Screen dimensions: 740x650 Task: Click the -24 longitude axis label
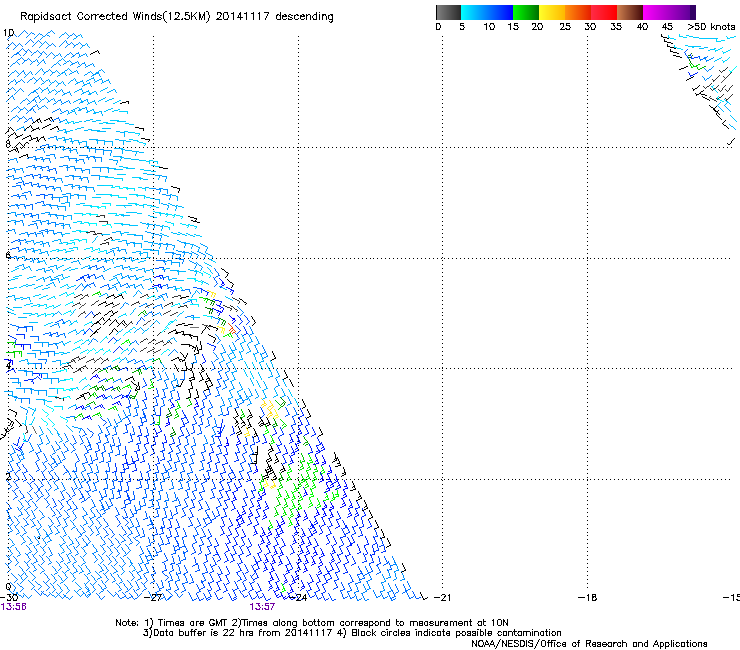(x=298, y=597)
